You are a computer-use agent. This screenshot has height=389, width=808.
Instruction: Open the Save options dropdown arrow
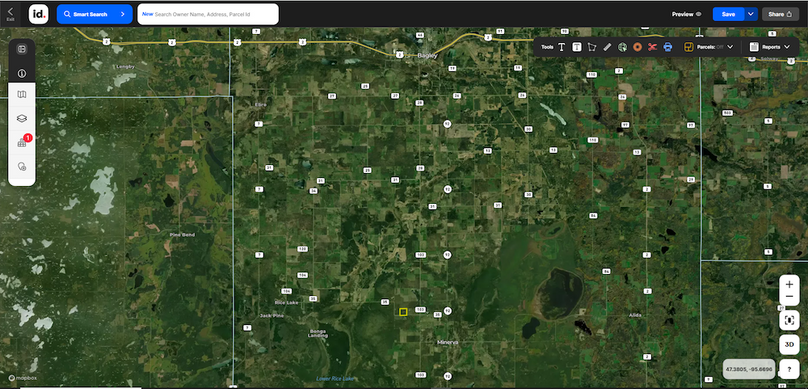click(751, 14)
